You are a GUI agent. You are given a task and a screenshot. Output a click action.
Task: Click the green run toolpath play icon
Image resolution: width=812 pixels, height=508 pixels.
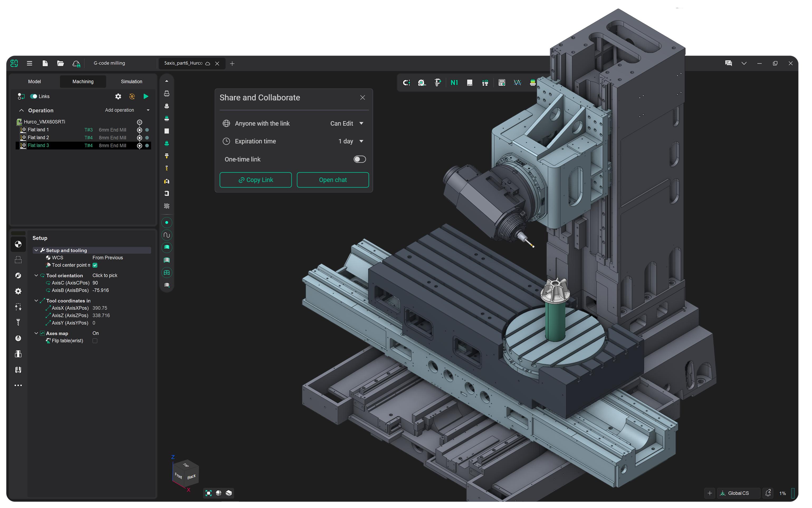point(146,96)
